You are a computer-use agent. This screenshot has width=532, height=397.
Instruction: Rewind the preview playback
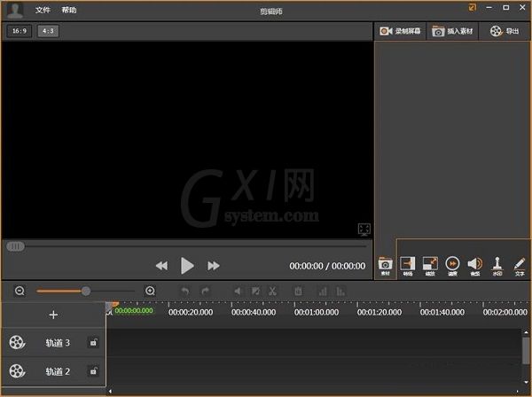[162, 266]
